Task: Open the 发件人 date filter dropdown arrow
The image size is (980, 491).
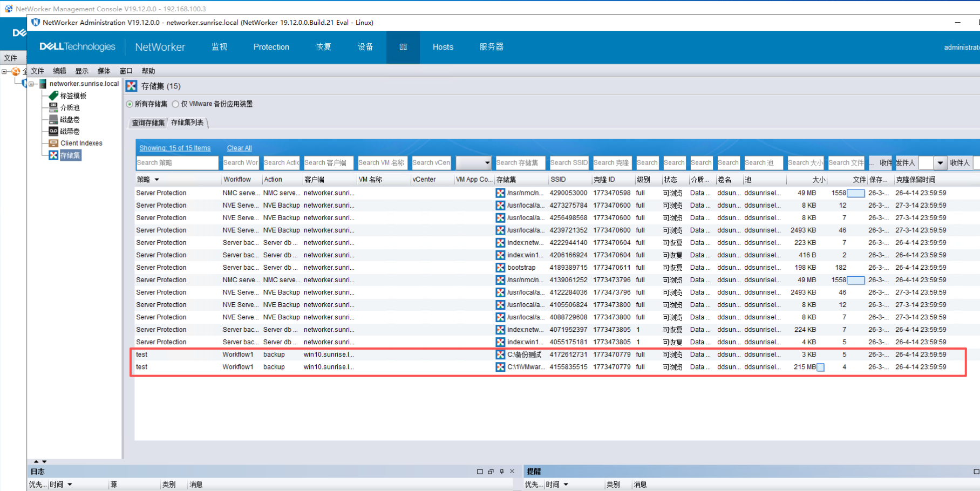Action: pyautogui.click(x=940, y=162)
